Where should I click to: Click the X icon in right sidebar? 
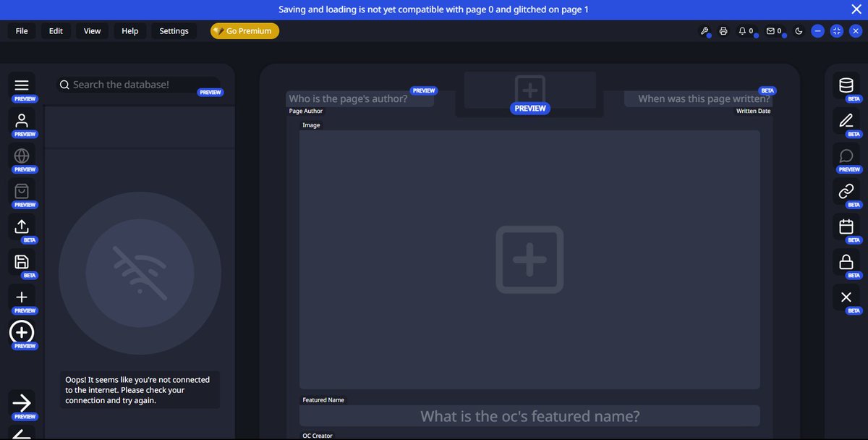click(846, 297)
